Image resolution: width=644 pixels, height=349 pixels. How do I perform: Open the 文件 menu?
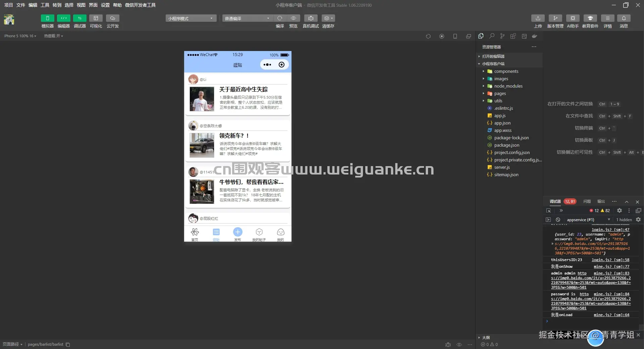point(20,5)
